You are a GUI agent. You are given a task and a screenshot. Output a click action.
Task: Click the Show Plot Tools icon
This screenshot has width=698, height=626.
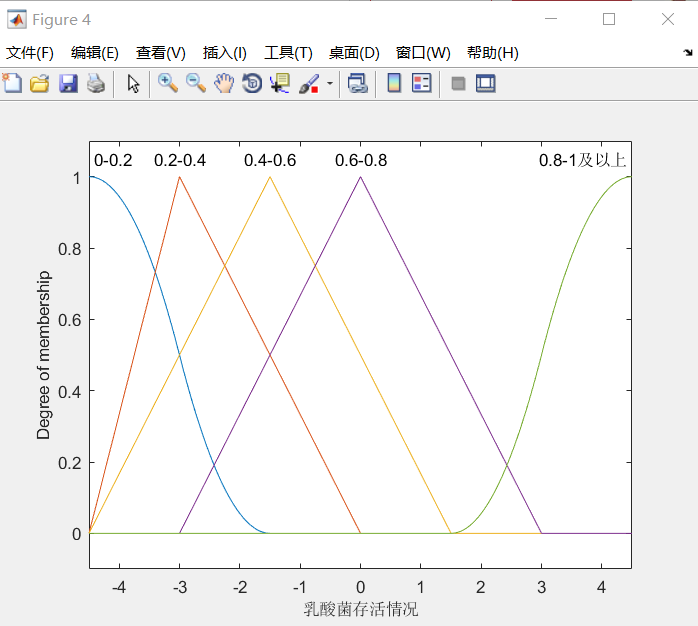(x=486, y=83)
